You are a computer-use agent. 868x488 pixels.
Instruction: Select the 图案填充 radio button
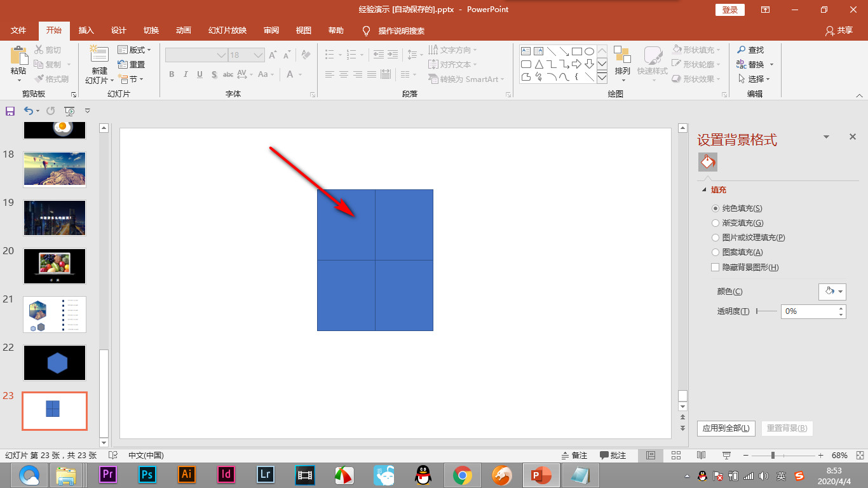coord(715,252)
